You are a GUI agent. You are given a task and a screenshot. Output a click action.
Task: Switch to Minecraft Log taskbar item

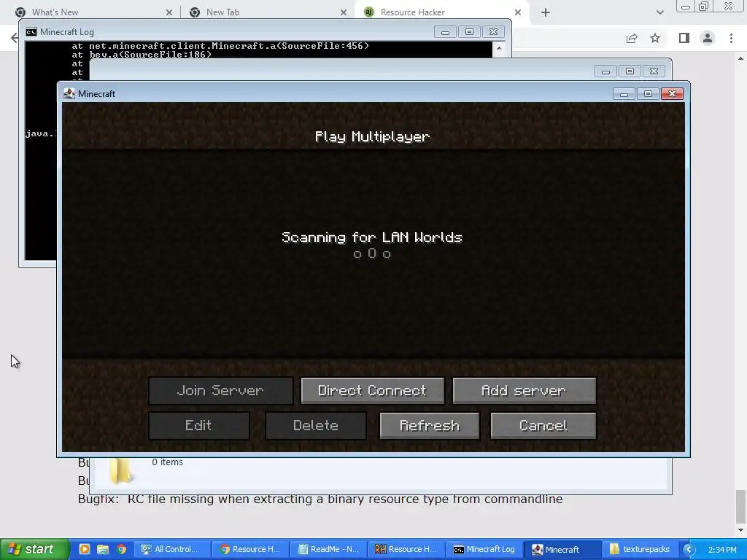tap(484, 549)
